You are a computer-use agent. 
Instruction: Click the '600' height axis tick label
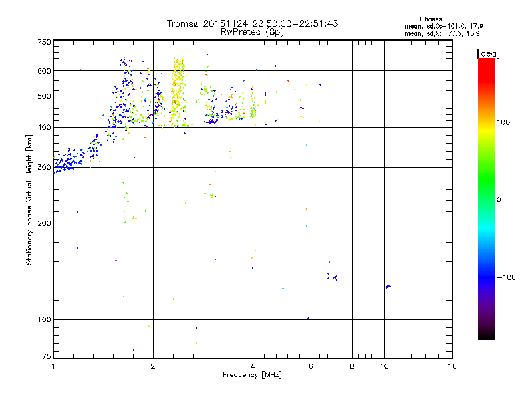coord(44,71)
